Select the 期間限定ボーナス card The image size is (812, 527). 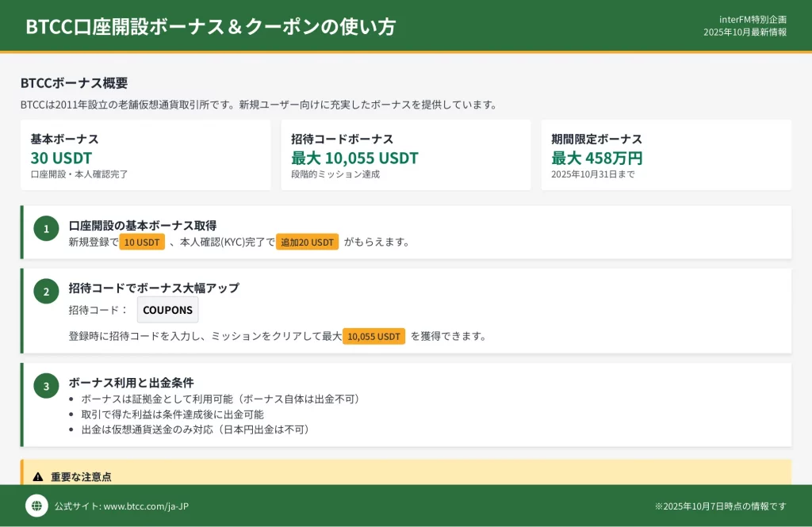click(x=666, y=155)
